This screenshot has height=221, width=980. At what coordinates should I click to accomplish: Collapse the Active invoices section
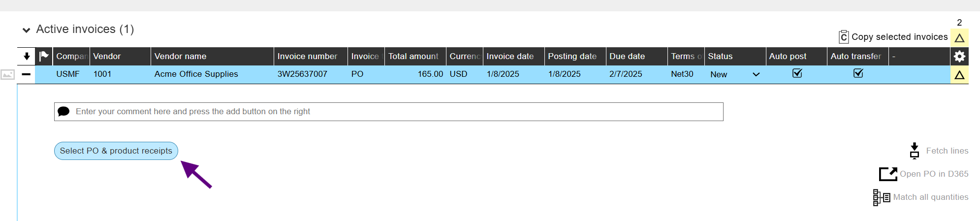point(27,30)
